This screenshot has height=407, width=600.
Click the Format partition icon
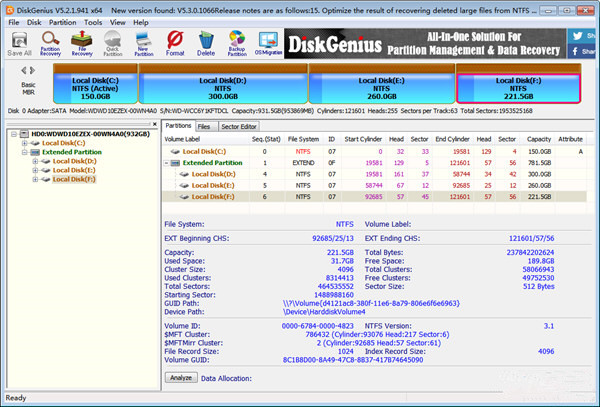pyautogui.click(x=174, y=41)
